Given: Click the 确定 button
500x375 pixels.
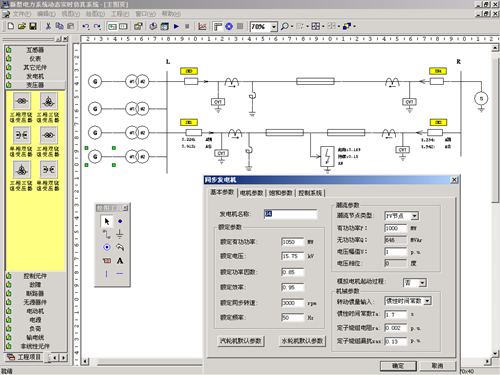Looking at the screenshot, I should coord(398,366).
